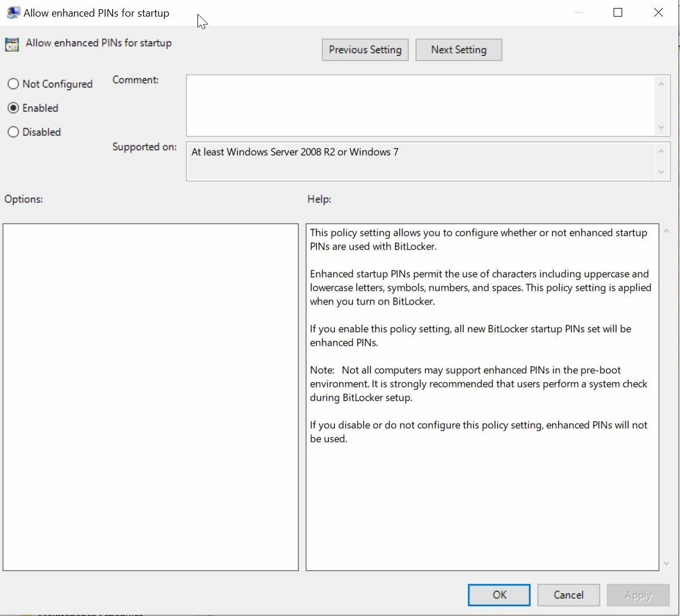Focus the Comment text box
The image size is (680, 616).
click(x=421, y=105)
